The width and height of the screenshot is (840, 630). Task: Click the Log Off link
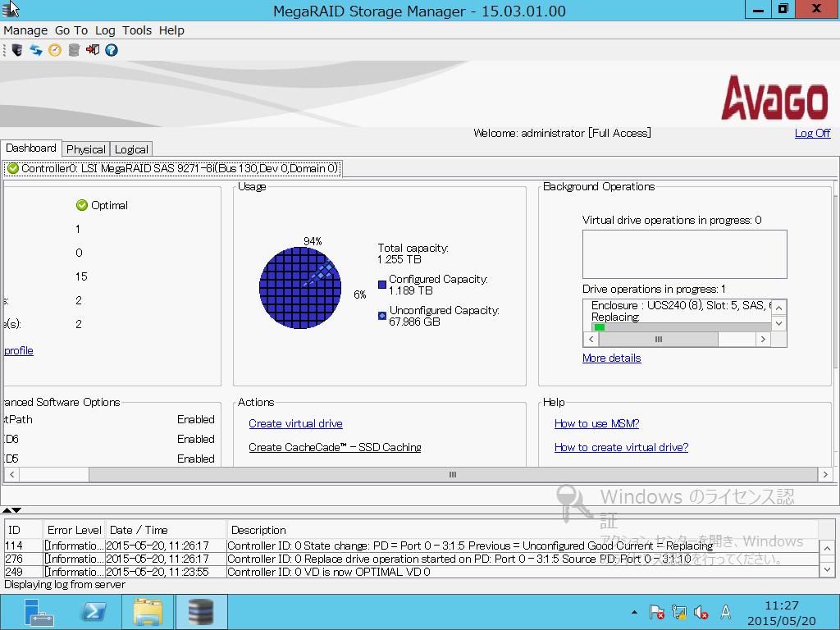[x=812, y=133]
